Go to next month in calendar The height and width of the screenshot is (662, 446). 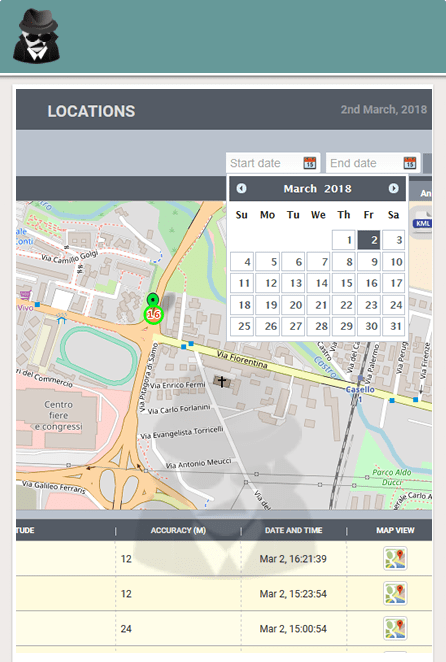(x=393, y=188)
